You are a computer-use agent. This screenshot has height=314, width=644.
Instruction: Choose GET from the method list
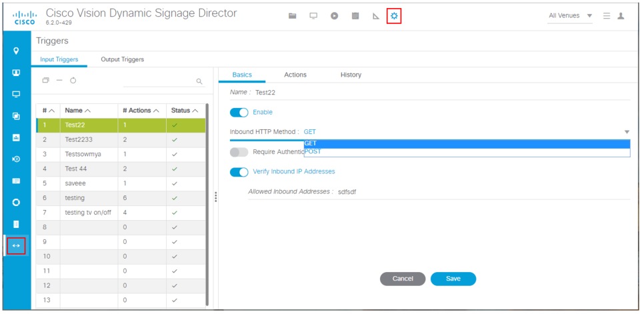pos(467,143)
